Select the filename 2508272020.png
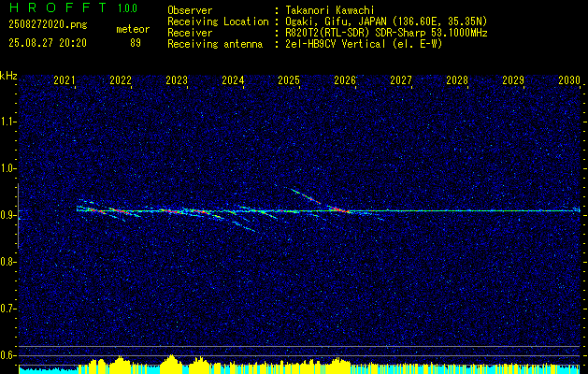The width and height of the screenshot is (588, 374). click(x=48, y=24)
